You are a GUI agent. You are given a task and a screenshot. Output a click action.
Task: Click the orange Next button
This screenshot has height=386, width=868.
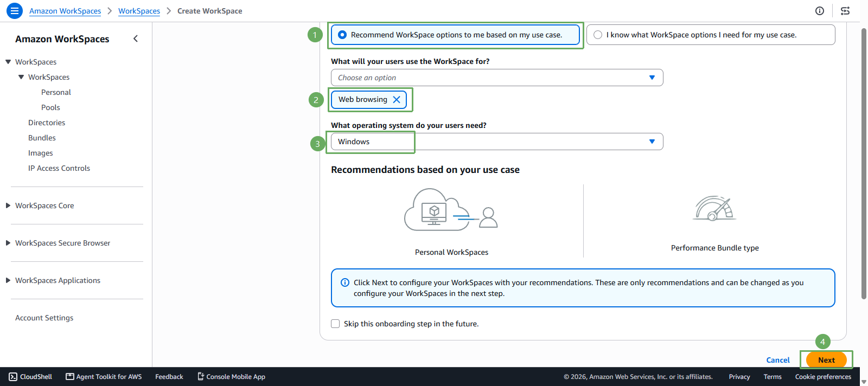tap(826, 360)
